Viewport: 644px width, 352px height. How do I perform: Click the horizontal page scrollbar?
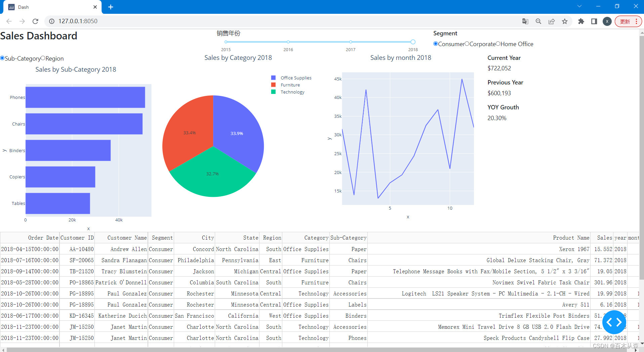point(316,350)
